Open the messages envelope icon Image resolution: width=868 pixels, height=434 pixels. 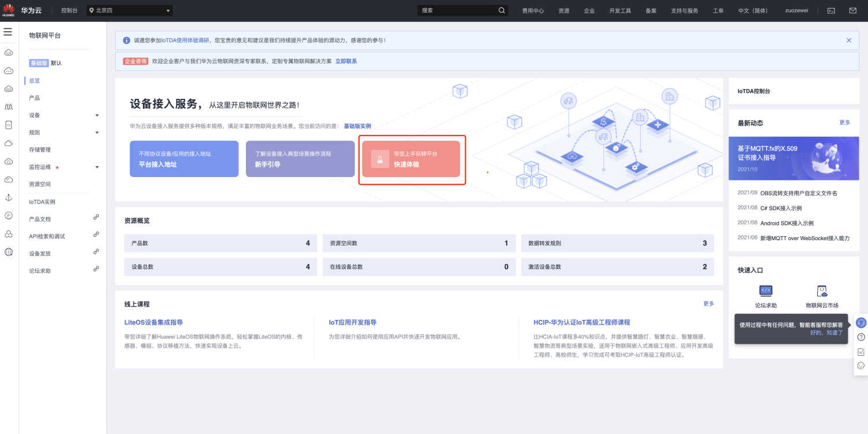pyautogui.click(x=852, y=10)
